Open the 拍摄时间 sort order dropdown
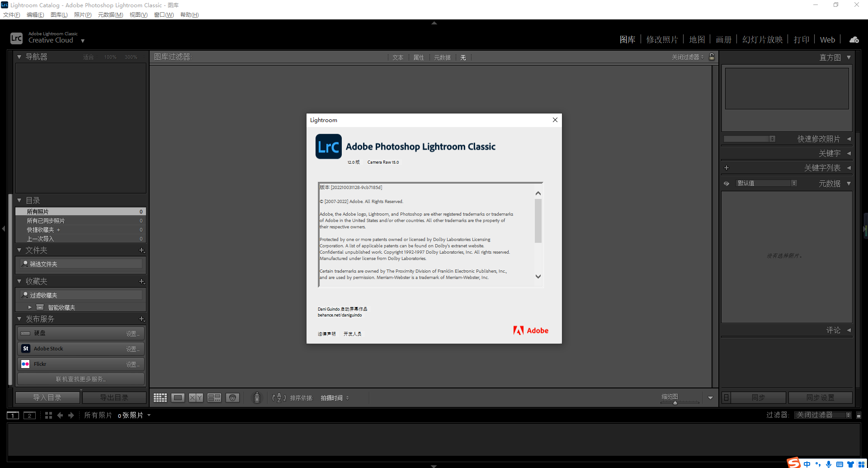 pyautogui.click(x=335, y=398)
